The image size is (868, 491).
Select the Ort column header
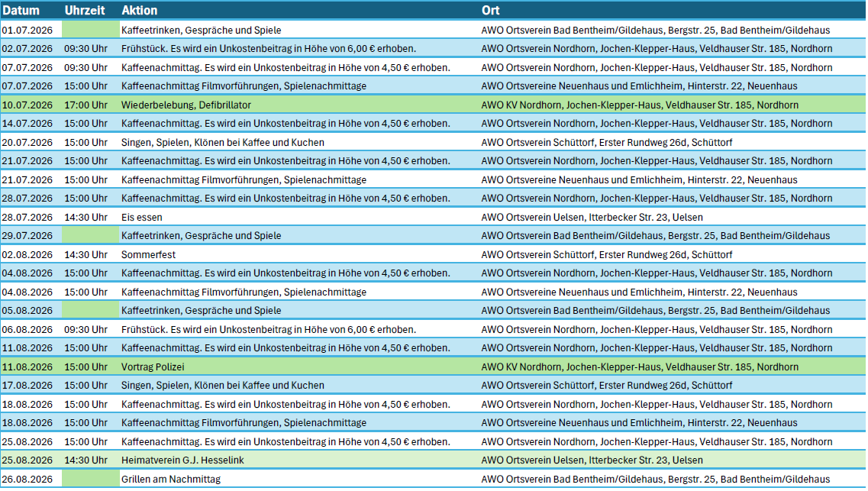[x=491, y=11]
